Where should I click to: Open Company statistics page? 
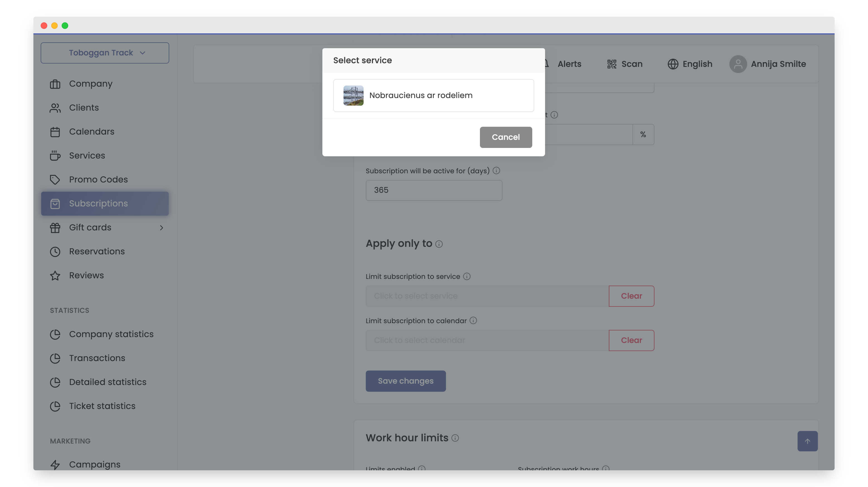(x=111, y=334)
